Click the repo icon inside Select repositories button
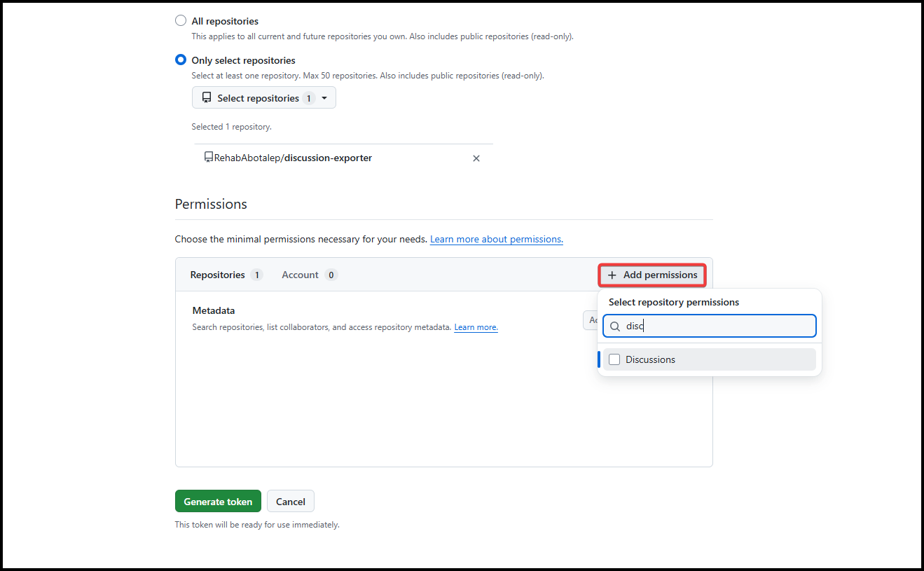 click(x=207, y=98)
